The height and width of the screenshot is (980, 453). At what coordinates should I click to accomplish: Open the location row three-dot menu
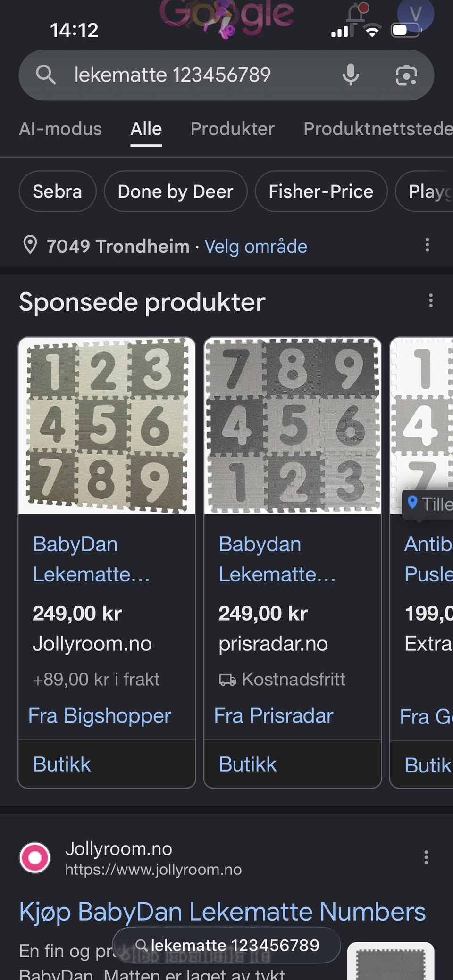coord(427,245)
